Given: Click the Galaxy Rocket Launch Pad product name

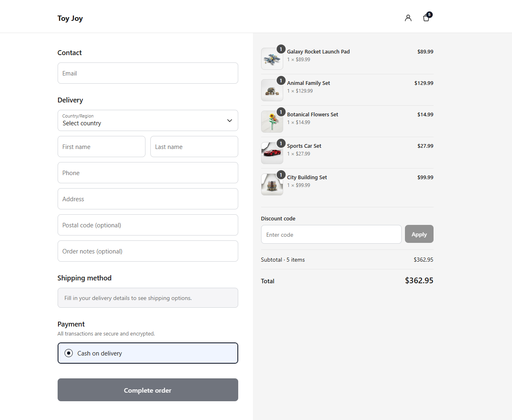Looking at the screenshot, I should click(318, 51).
